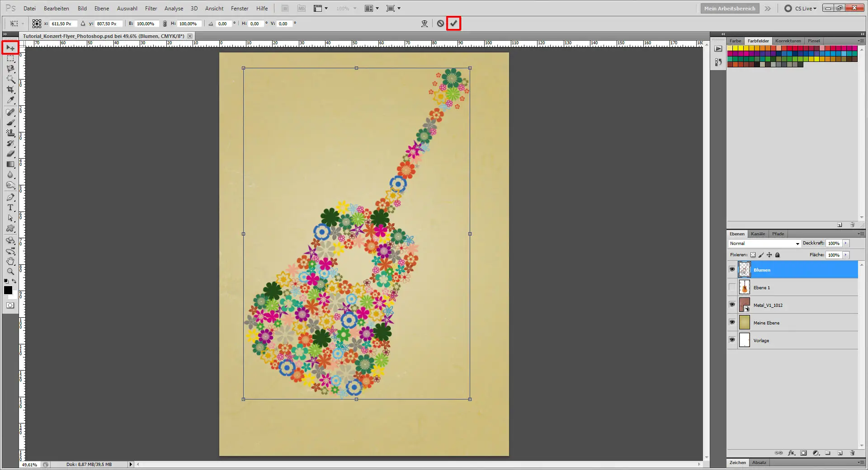
Task: Select the Move tool
Action: click(x=10, y=48)
